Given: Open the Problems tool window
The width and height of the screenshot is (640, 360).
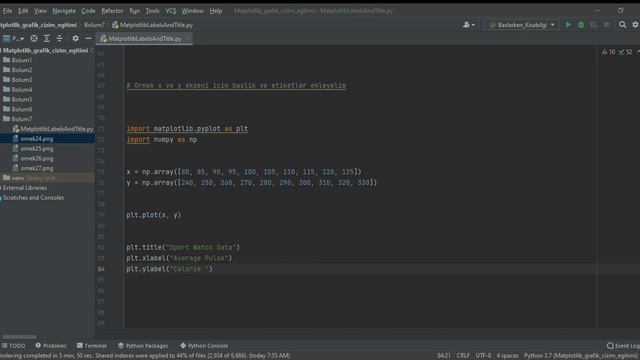Looking at the screenshot, I should point(51,346).
